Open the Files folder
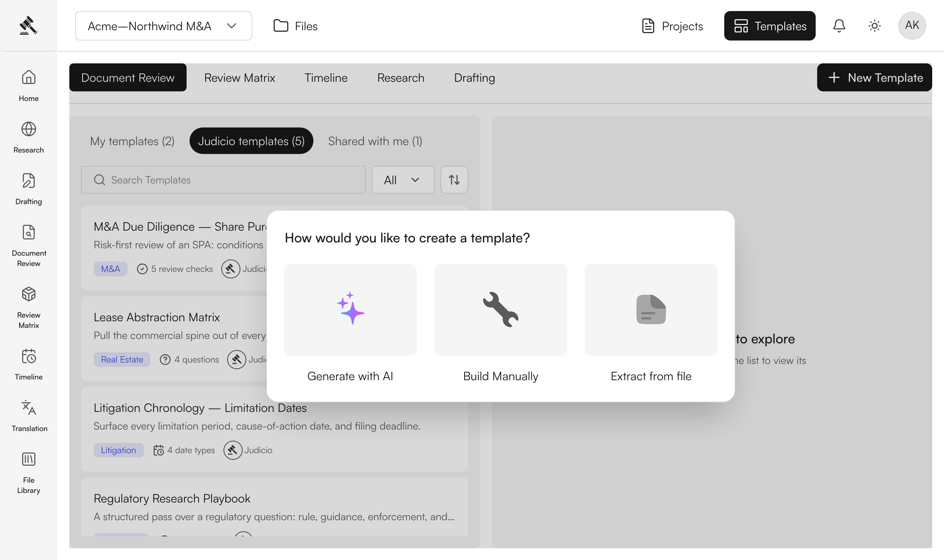 coord(295,26)
